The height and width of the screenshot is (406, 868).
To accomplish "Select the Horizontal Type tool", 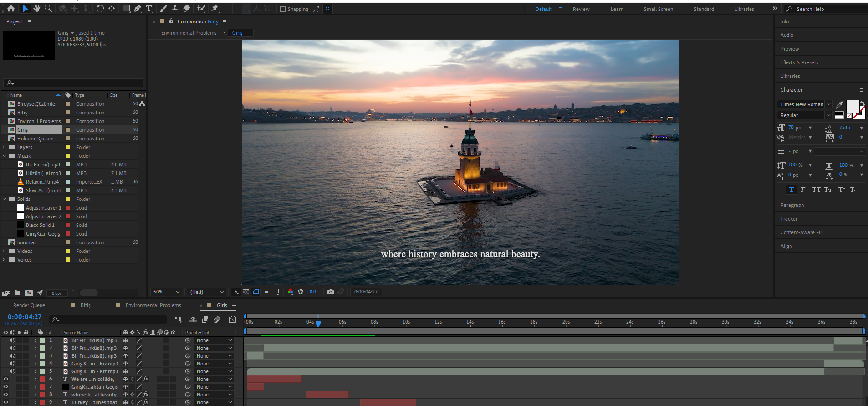I will 149,9.
